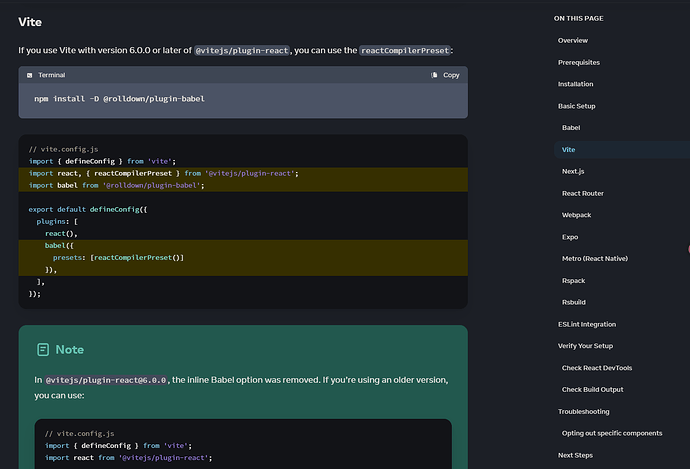This screenshot has width=690, height=469.
Task: Click the import babel from '@rolldown/plugin-babel' line
Action: tap(116, 186)
